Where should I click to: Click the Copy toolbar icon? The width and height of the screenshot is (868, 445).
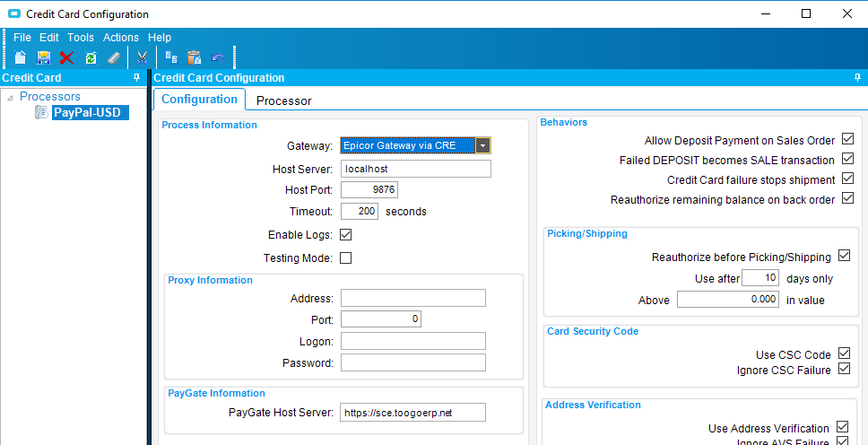coord(171,57)
